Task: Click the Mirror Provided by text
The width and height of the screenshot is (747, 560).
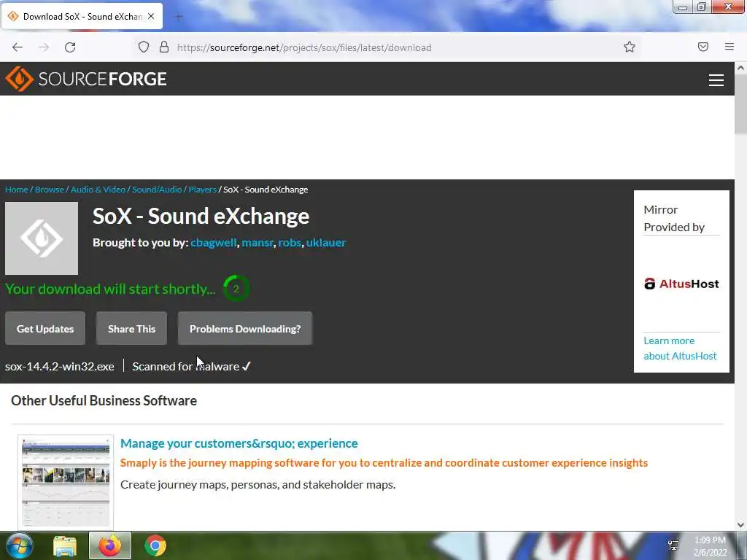Action: (x=673, y=218)
